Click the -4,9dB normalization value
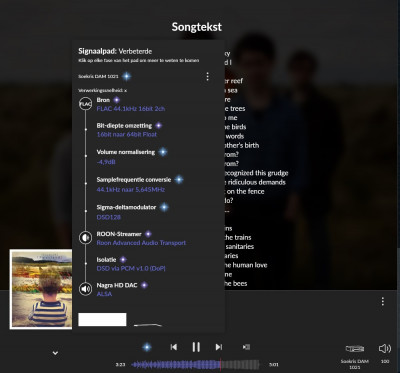Viewport: 400px width, 373px height. click(106, 162)
